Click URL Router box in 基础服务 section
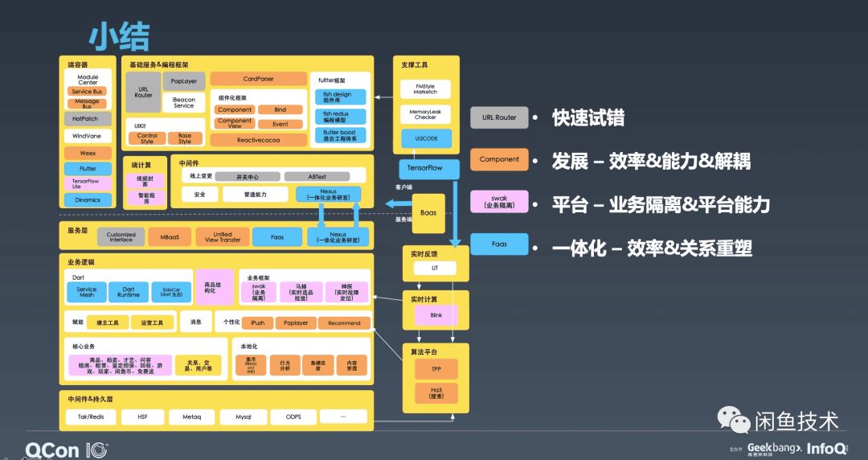868x460 pixels. 143,92
